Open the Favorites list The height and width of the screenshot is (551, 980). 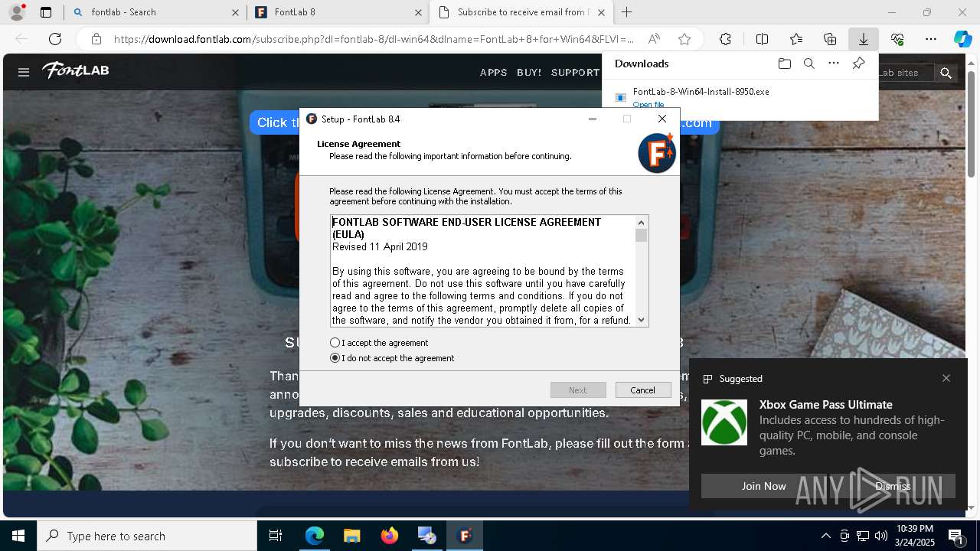pyautogui.click(x=796, y=39)
